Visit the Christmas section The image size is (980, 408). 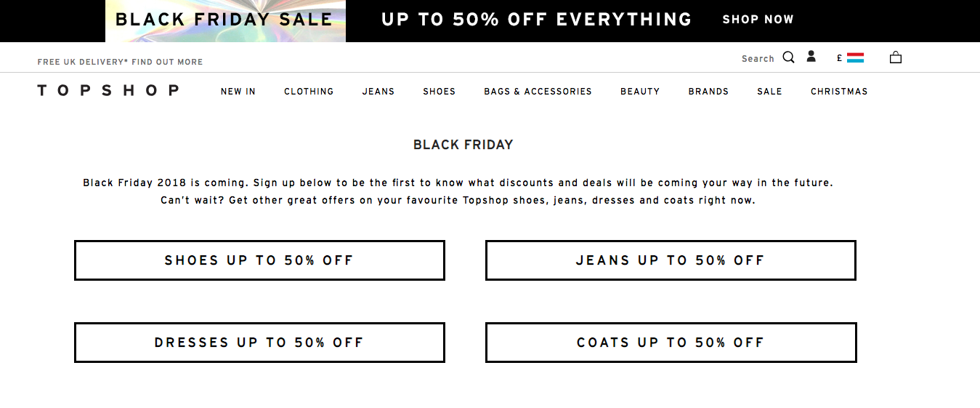click(x=839, y=92)
